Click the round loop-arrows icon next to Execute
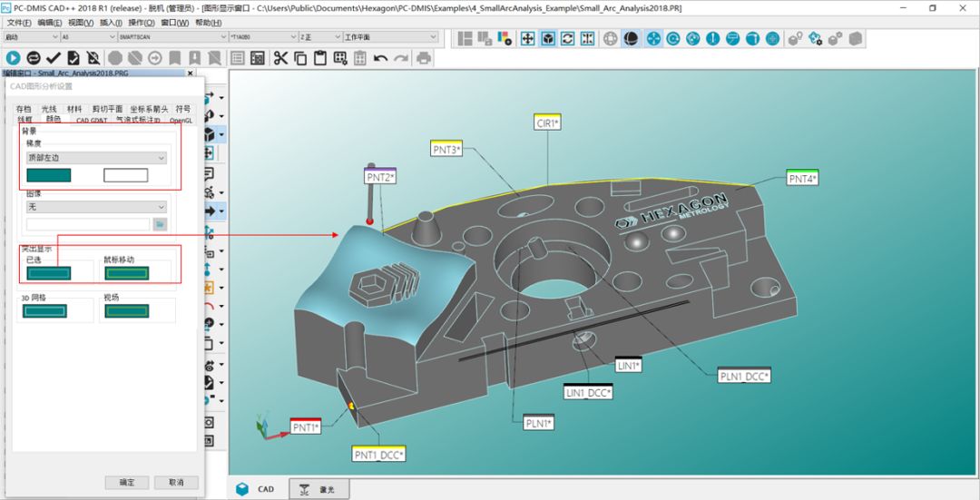This screenshot has width=980, height=500. pyautogui.click(x=34, y=58)
